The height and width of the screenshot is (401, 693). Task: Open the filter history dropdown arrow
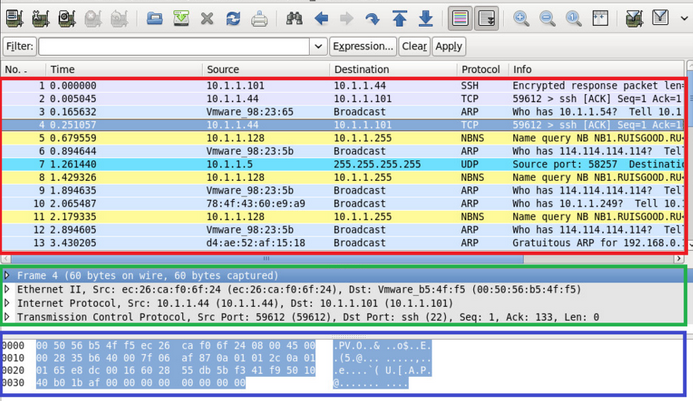coord(318,46)
